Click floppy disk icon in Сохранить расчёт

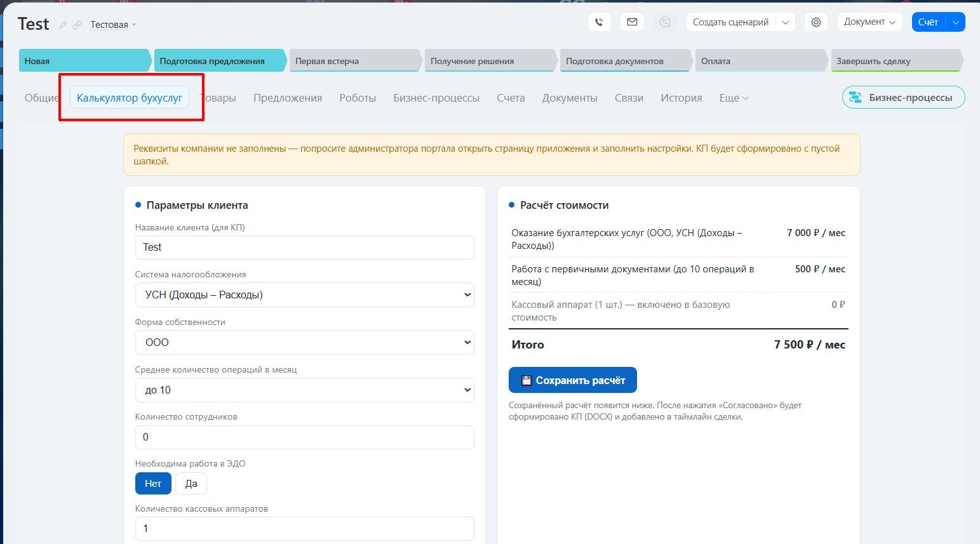(527, 380)
